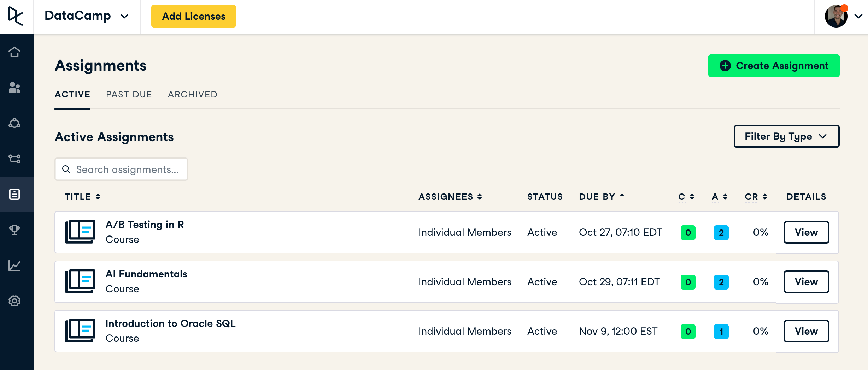
Task: Click the Create Assignment button
Action: (774, 66)
